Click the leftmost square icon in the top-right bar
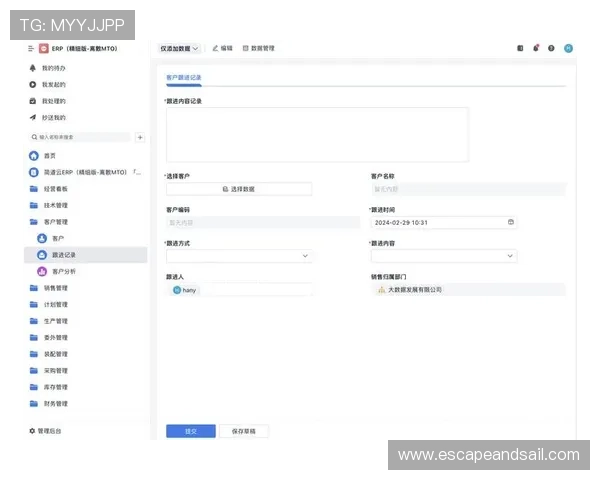Viewport: 600px width, 480px height. [520, 48]
